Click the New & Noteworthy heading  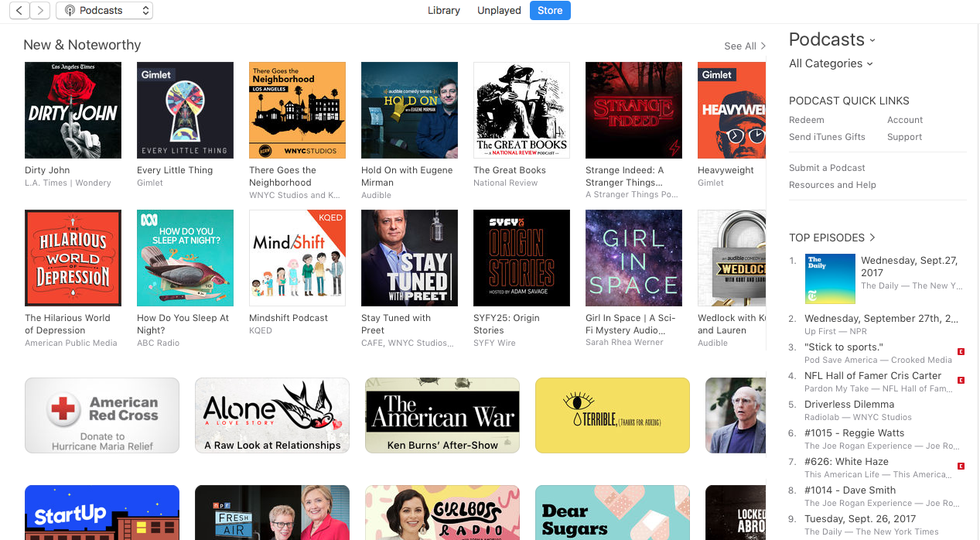(82, 45)
